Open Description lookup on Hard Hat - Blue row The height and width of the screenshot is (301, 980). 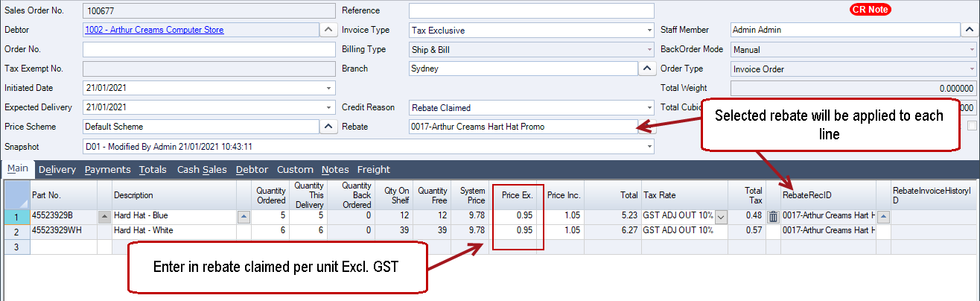(x=244, y=217)
